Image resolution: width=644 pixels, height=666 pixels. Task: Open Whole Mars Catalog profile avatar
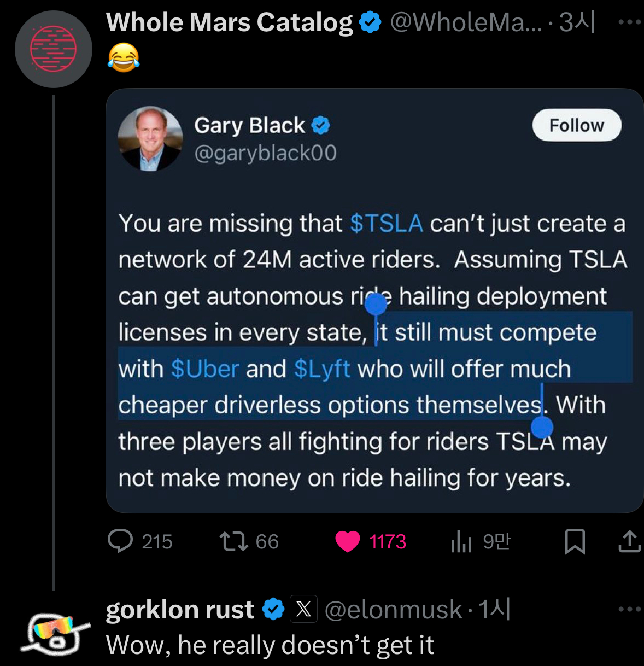[x=54, y=49]
